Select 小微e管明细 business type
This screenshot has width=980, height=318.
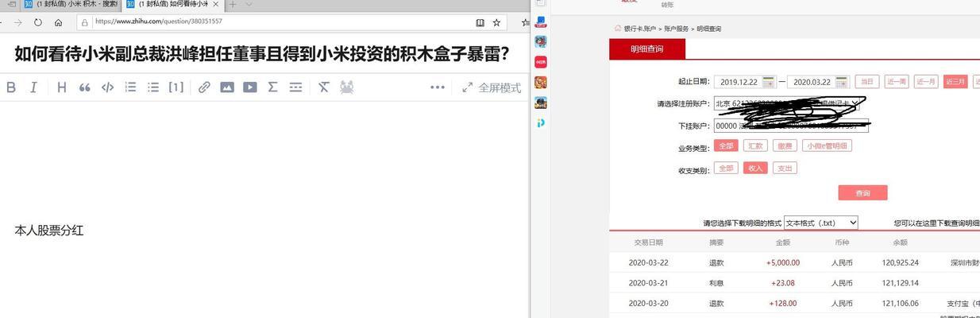click(x=827, y=145)
